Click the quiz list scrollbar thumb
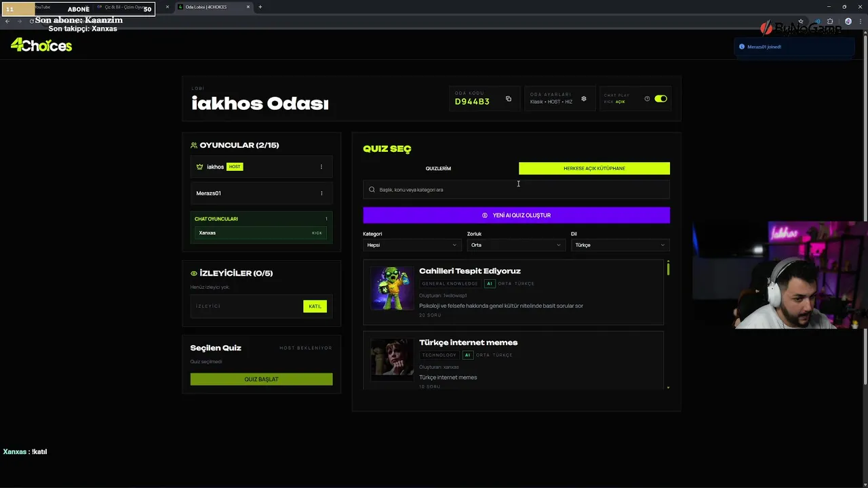Viewport: 868px width, 488px height. (x=668, y=268)
